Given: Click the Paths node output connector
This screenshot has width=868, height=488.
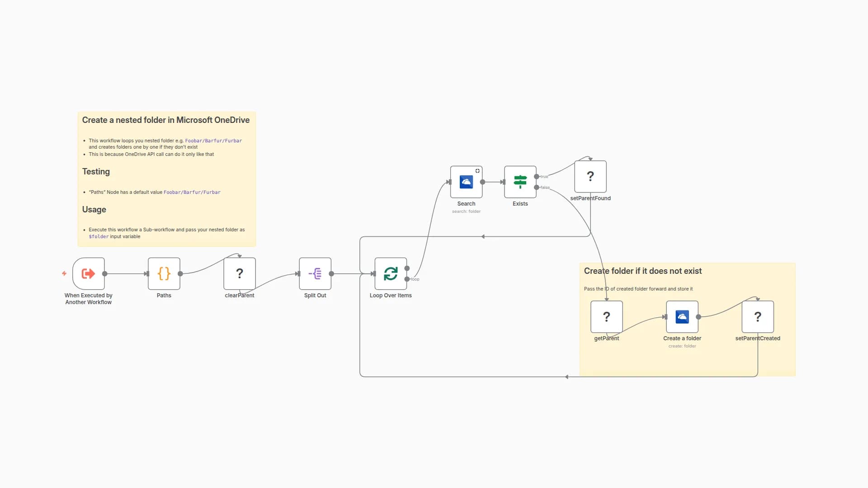Looking at the screenshot, I should point(180,273).
